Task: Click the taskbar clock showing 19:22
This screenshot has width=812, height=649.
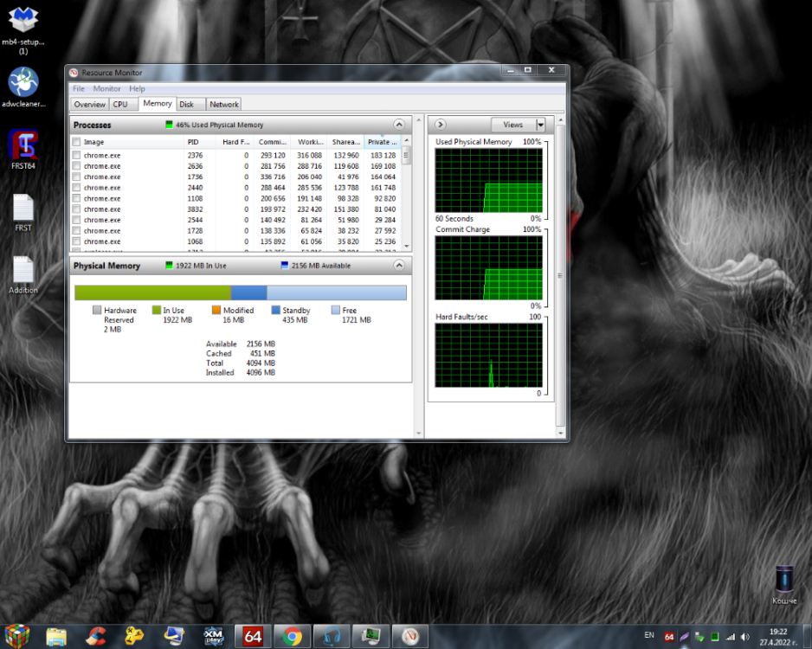Action: 778,637
